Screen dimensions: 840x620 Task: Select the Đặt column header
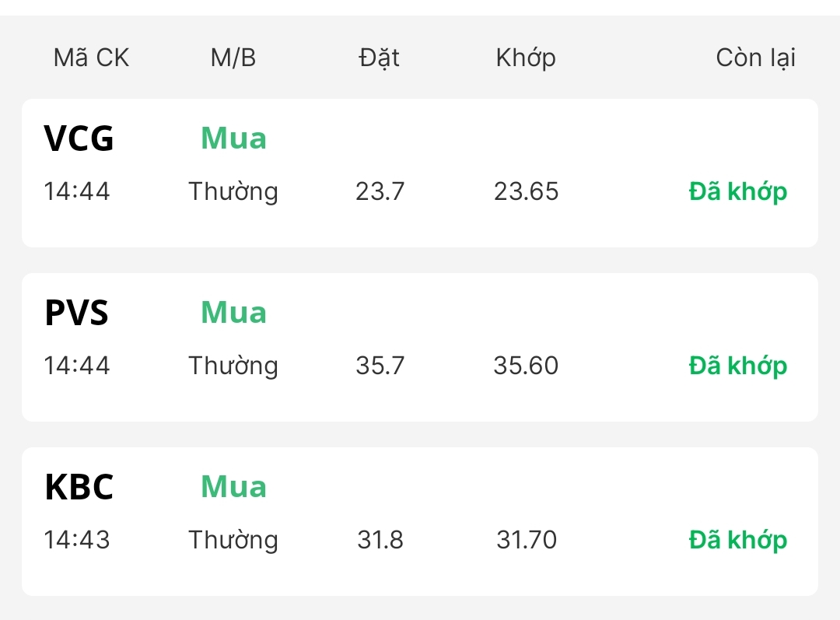[x=380, y=58]
